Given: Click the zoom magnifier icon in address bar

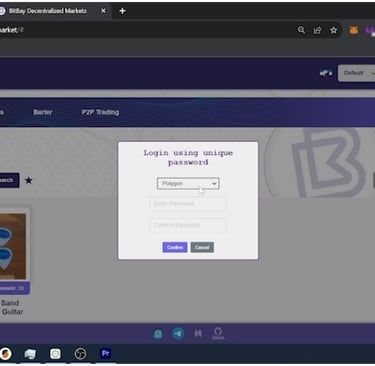Looking at the screenshot, I should [301, 30].
